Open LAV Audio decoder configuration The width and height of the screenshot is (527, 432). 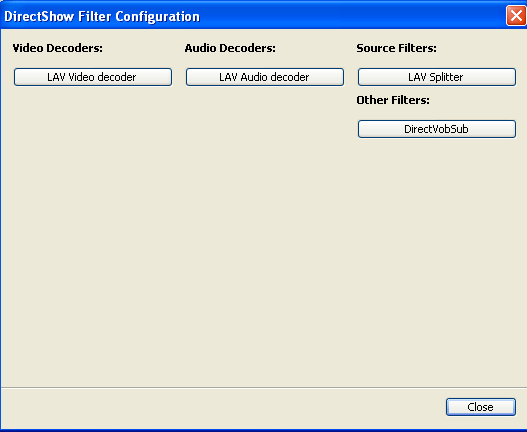point(265,77)
